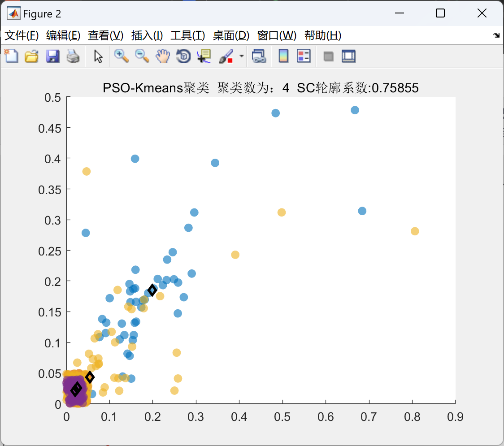Insert a Legend via toolbar
This screenshot has height=446, width=504.
coord(304,56)
